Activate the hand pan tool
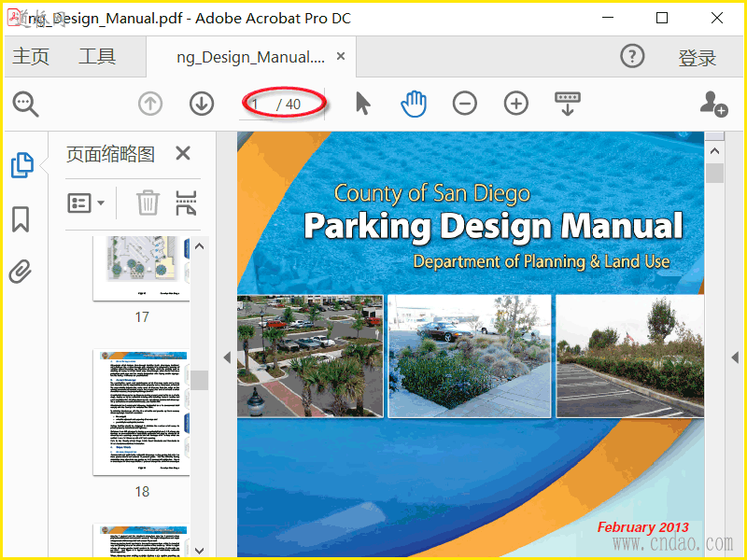This screenshot has width=747, height=560. pyautogui.click(x=414, y=104)
